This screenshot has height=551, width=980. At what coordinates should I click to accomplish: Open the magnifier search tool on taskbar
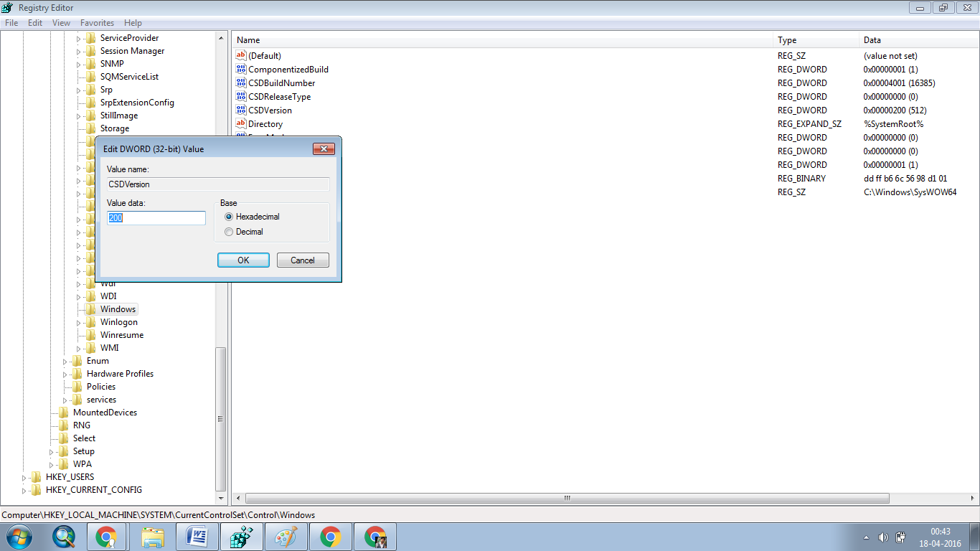pyautogui.click(x=64, y=536)
